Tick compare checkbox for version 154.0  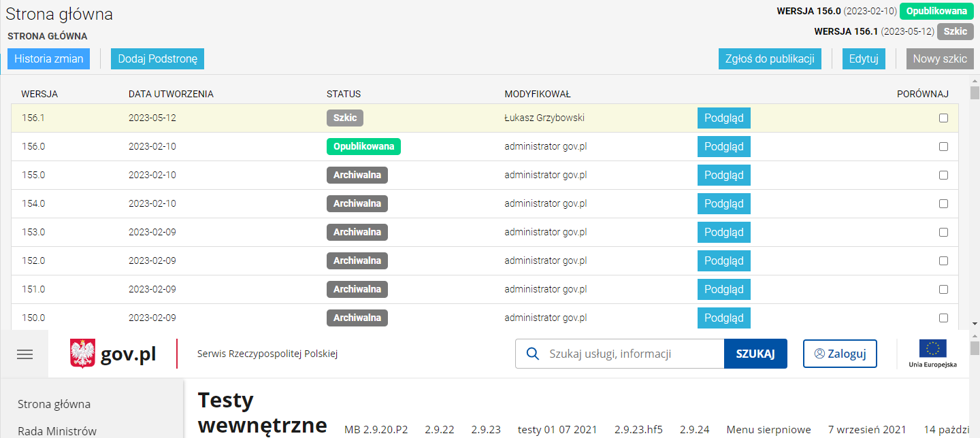[943, 203]
